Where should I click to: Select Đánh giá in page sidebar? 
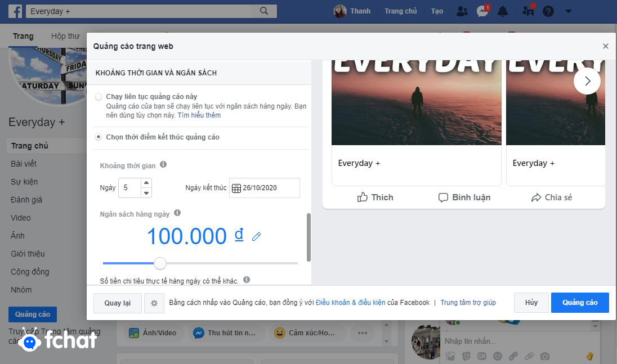(x=26, y=200)
